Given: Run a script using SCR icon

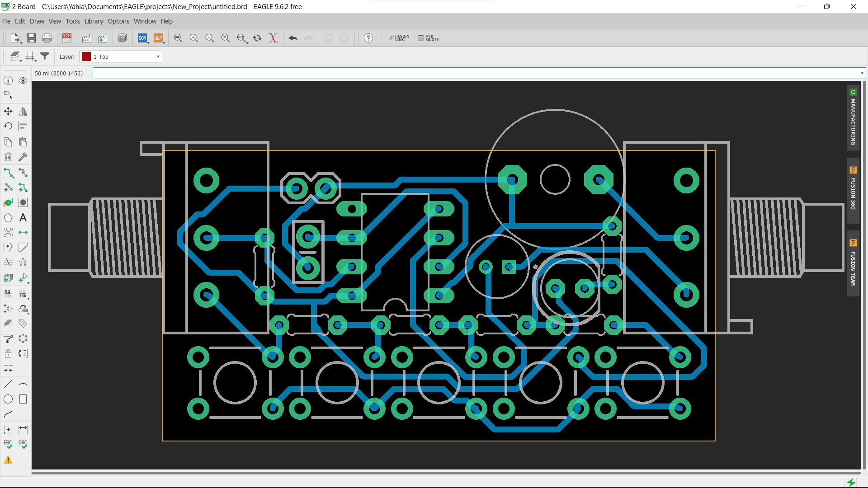Looking at the screenshot, I should point(142,38).
